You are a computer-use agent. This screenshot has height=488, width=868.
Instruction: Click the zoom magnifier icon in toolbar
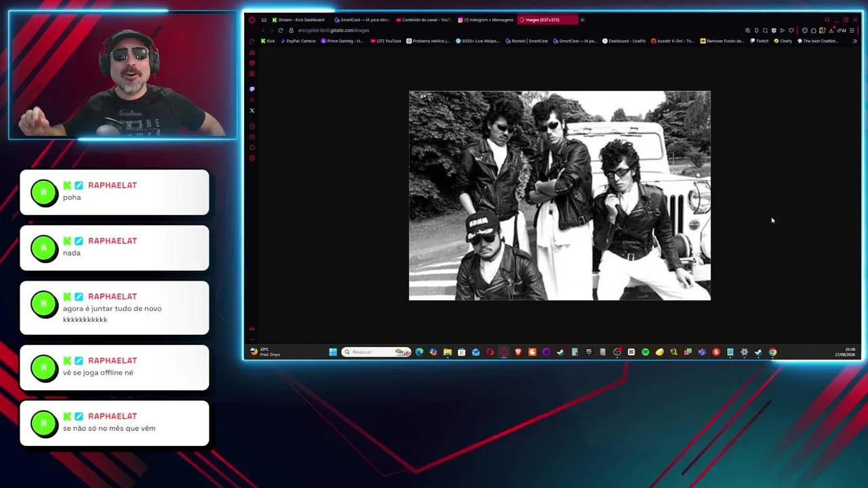[x=748, y=30]
